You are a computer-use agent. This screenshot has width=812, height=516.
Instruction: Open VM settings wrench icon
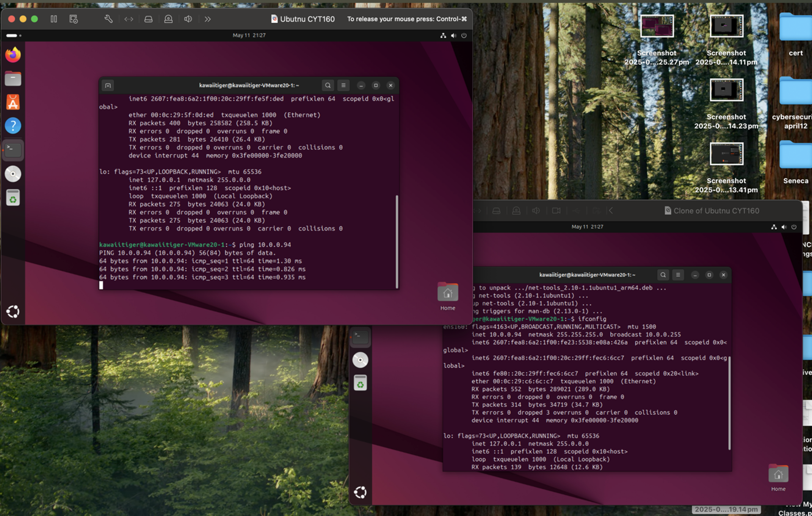pos(108,19)
